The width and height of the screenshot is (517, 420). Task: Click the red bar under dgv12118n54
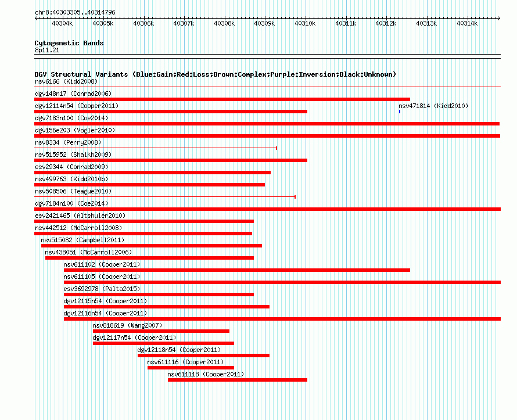point(203,356)
